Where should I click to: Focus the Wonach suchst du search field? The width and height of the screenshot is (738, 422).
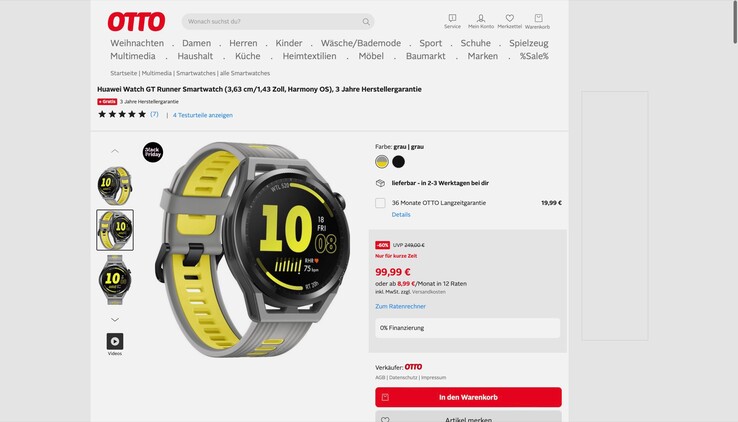point(273,22)
